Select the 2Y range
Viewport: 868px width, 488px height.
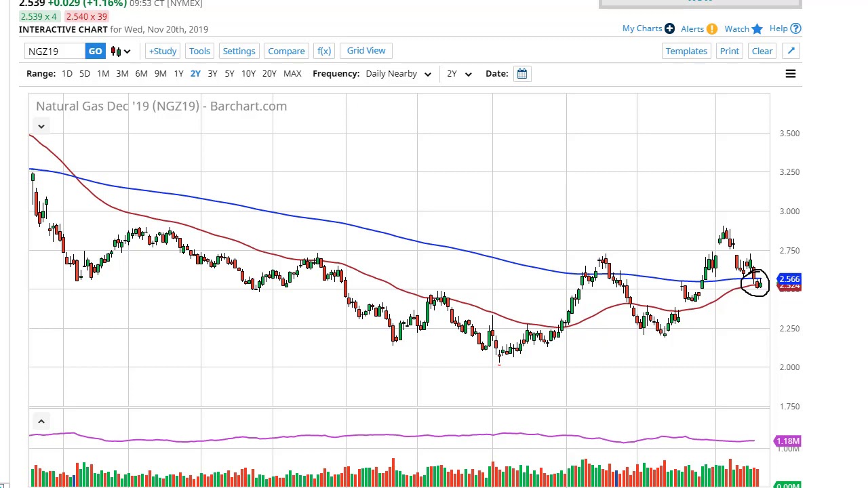195,73
